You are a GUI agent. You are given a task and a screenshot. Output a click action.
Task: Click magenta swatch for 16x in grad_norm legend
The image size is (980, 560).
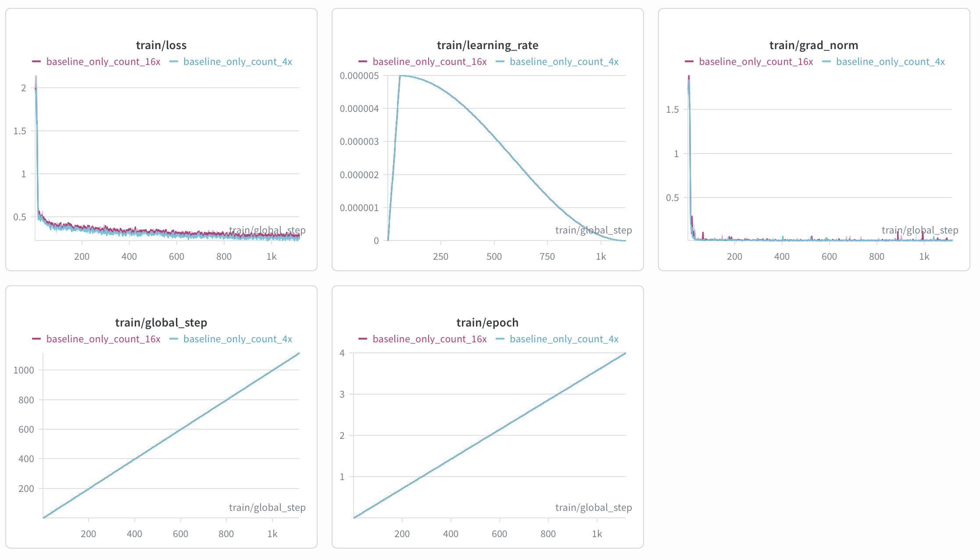(689, 61)
